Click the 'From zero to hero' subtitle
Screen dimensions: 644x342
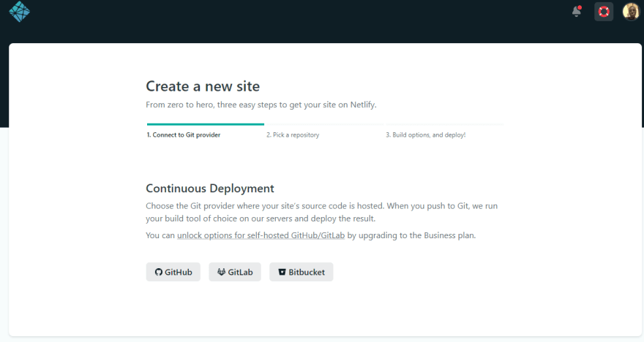coord(261,104)
